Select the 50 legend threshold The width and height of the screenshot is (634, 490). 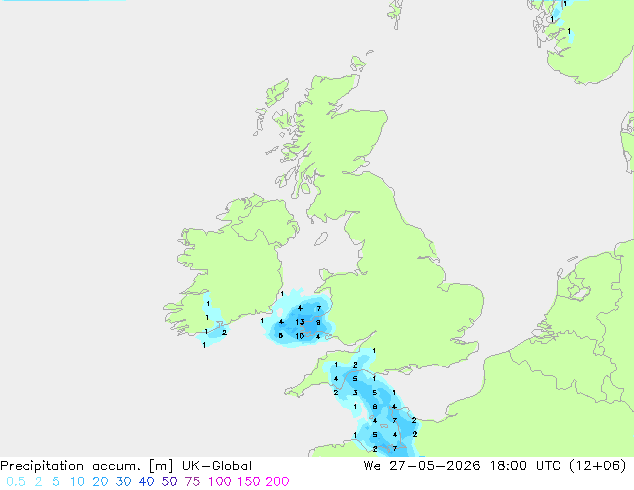tap(169, 482)
